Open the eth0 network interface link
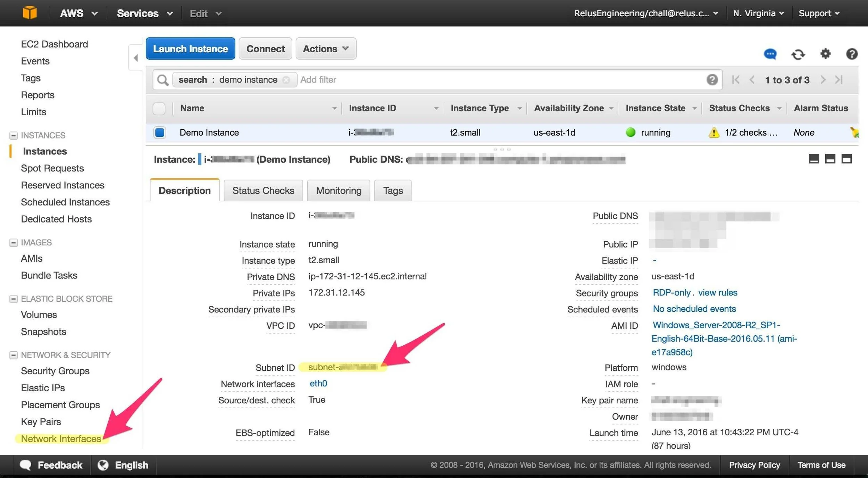 (318, 384)
